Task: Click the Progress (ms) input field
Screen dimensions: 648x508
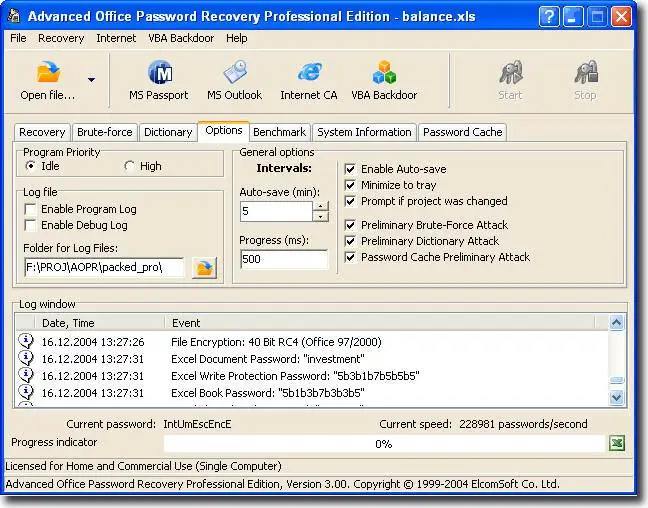Action: coord(284,259)
